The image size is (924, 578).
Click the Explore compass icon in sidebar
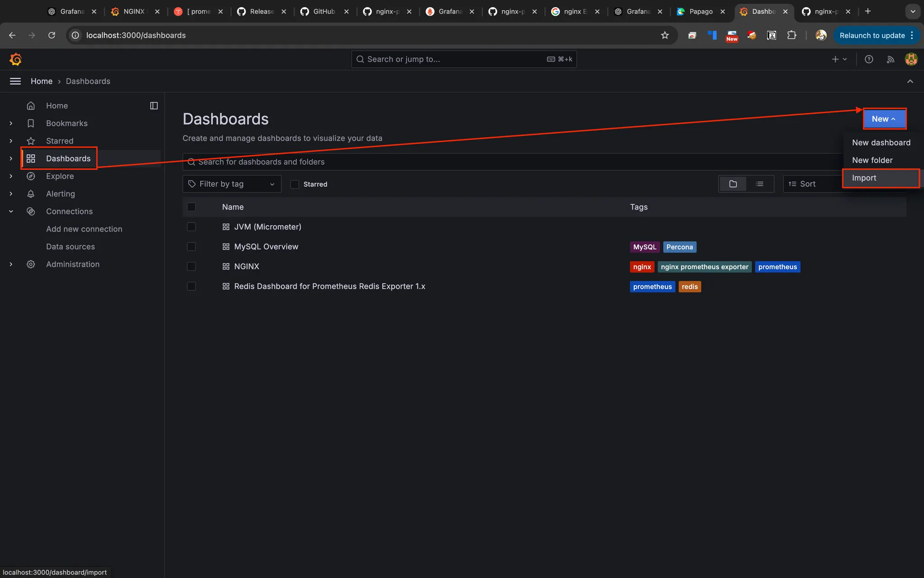[x=31, y=176]
